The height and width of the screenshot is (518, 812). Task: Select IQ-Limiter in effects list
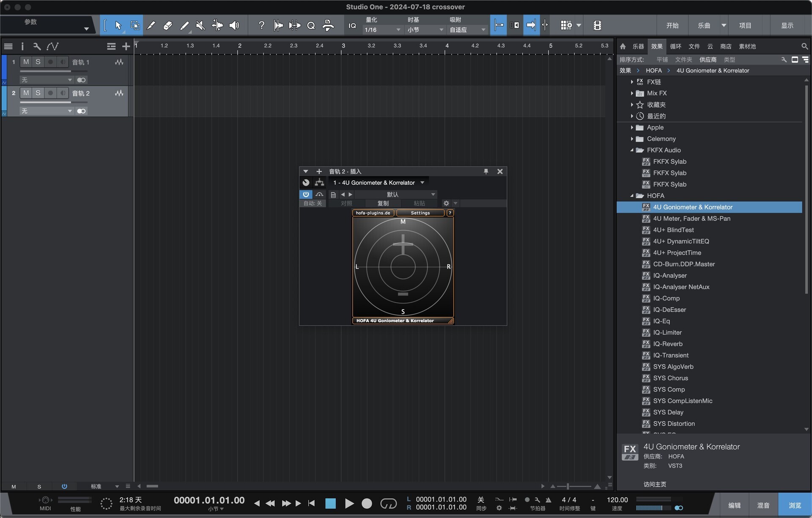coord(667,332)
